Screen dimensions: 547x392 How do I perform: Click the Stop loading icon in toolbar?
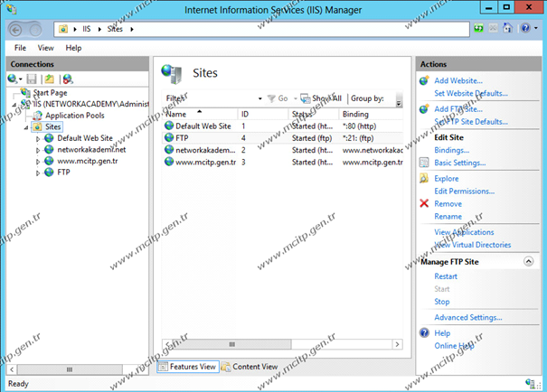click(x=493, y=28)
